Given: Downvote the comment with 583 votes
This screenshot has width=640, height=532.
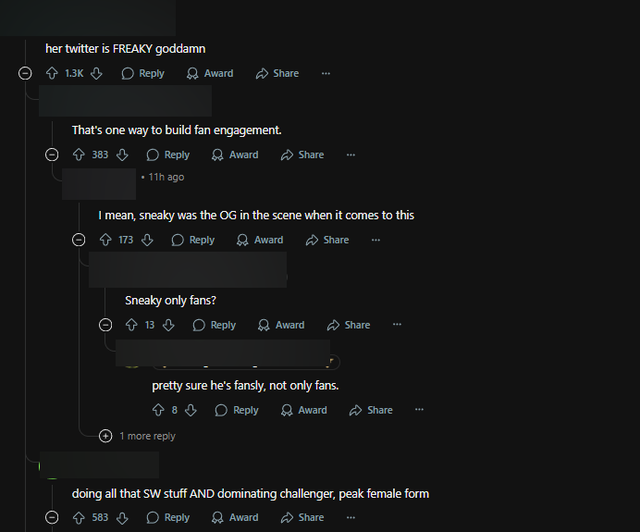Looking at the screenshot, I should pos(122,518).
